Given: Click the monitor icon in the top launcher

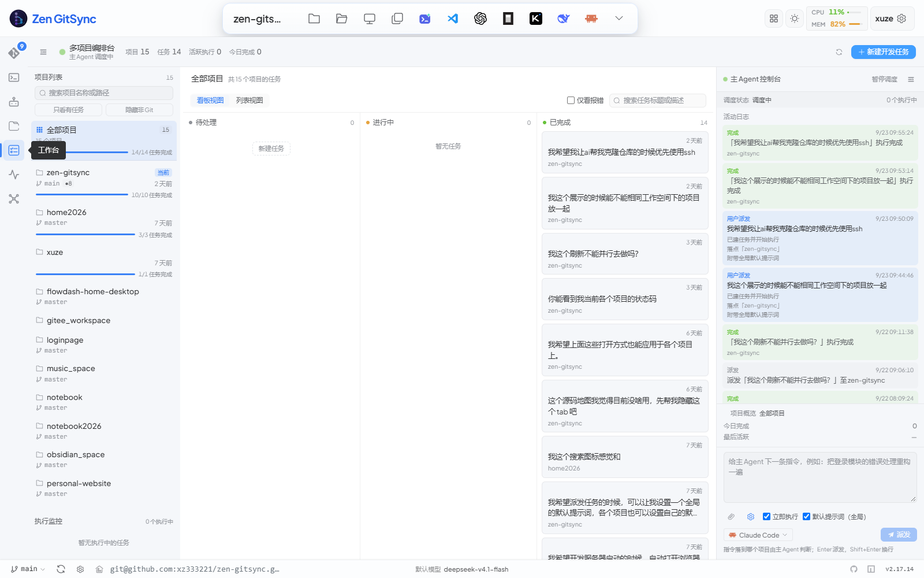Looking at the screenshot, I should 370,18.
